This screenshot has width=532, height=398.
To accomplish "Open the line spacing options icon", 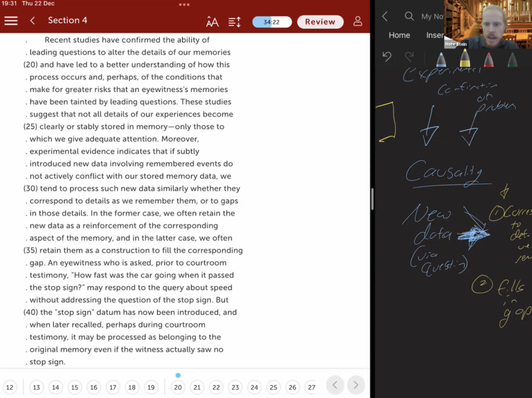I will click(x=235, y=21).
